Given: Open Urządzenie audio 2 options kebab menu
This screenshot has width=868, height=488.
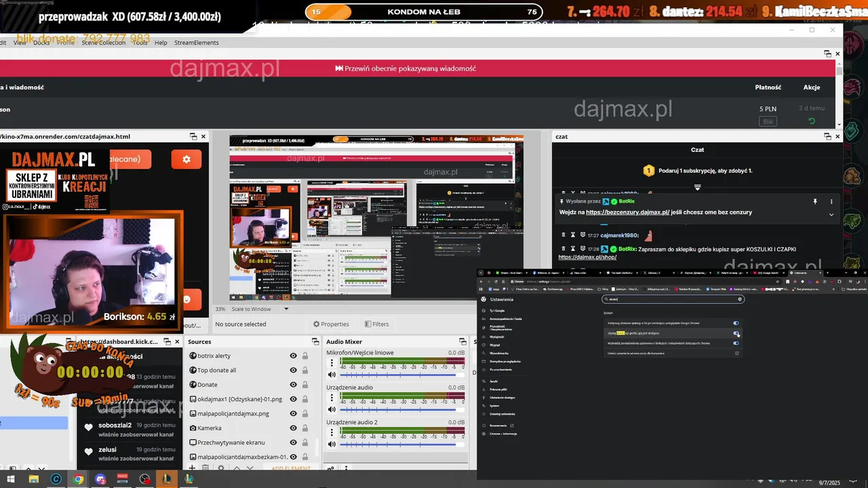Looking at the screenshot, I should pyautogui.click(x=332, y=433).
